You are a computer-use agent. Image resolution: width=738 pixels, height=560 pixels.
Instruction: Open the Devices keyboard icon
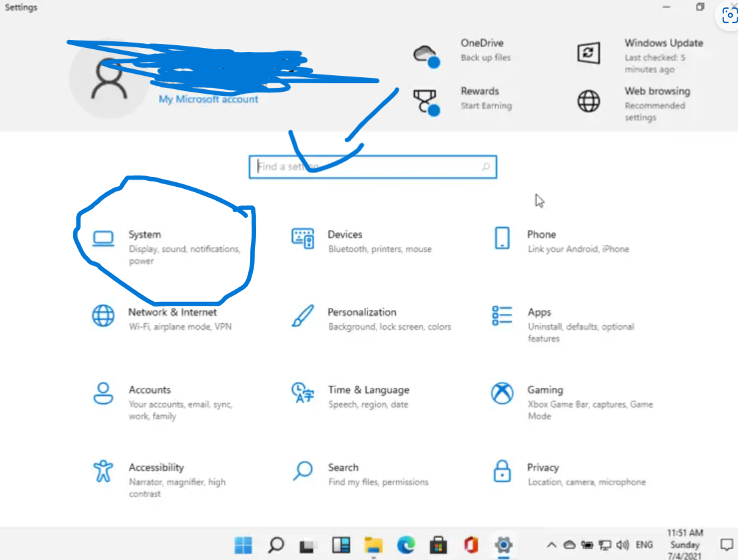[x=303, y=239]
